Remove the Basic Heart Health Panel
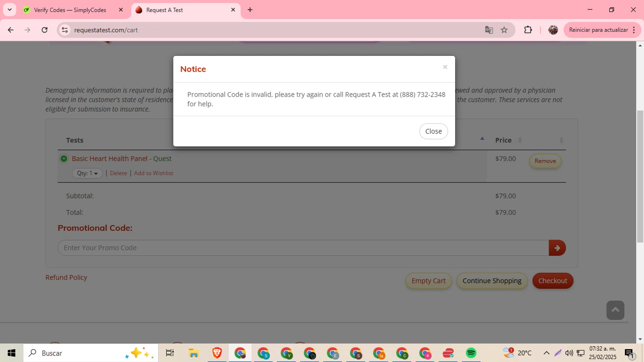This screenshot has width=644, height=362. [x=545, y=161]
